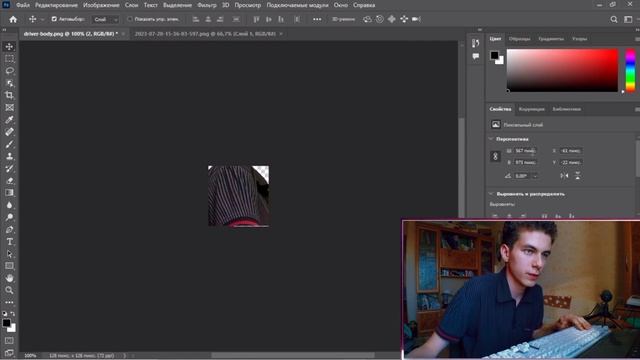Image resolution: width=640 pixels, height=360 pixels.
Task: Select the Zoom tool in the toolbox
Action: [9, 290]
